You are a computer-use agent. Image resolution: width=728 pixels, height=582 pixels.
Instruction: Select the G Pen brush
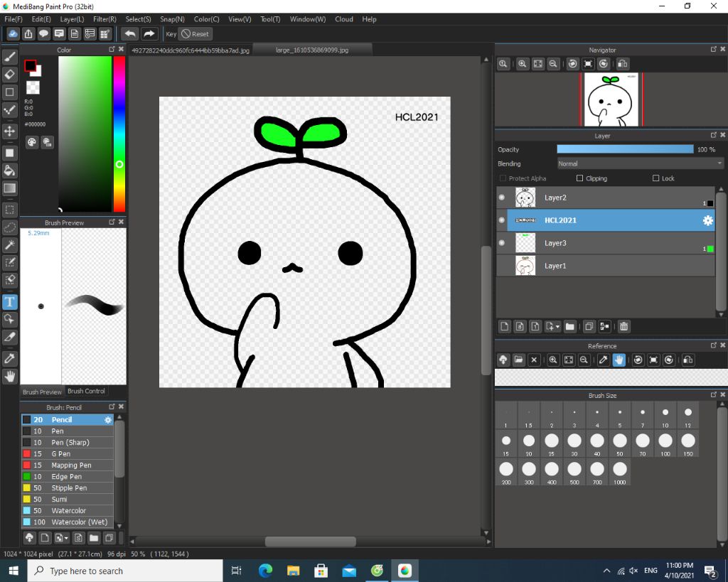coord(68,454)
